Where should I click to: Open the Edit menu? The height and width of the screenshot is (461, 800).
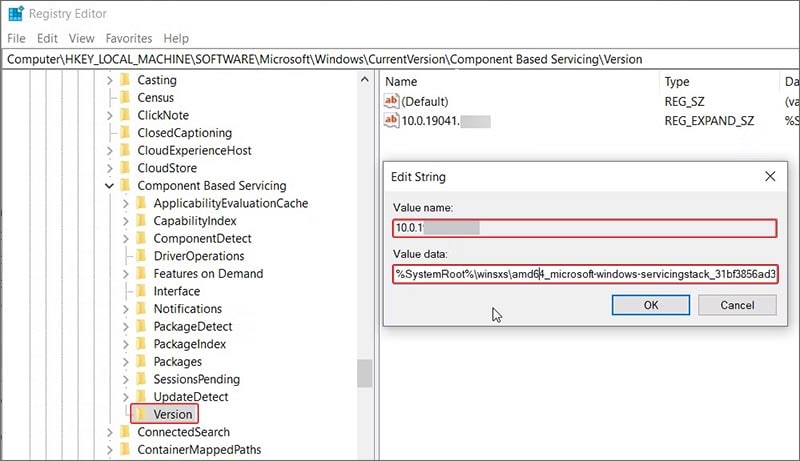(x=47, y=38)
